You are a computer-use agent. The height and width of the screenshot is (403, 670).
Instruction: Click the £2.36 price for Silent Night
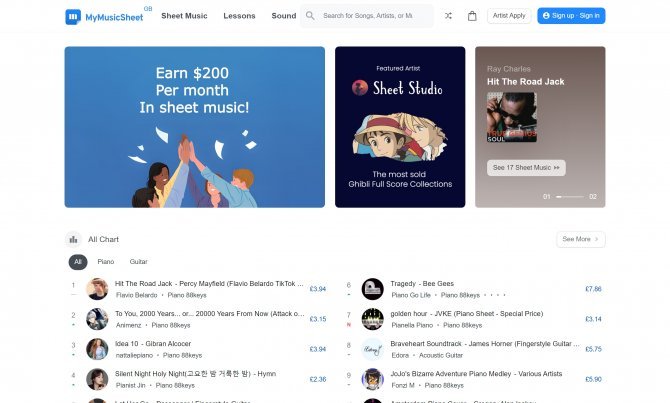pos(317,379)
